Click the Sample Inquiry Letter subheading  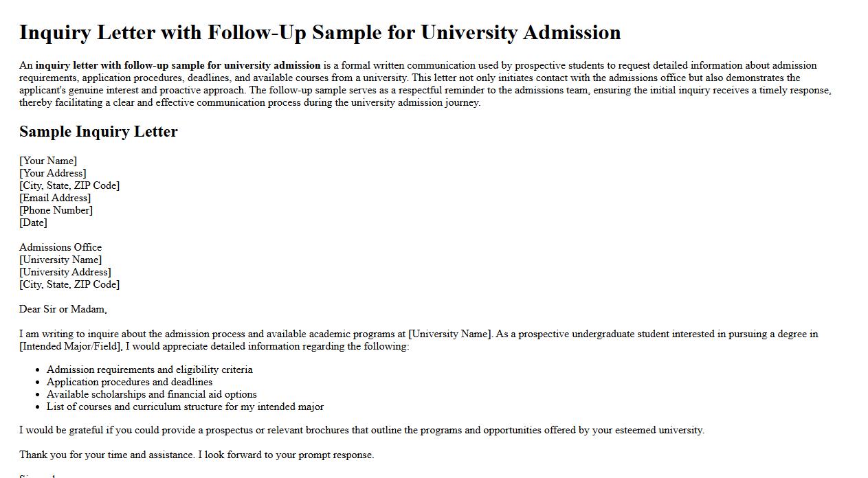[98, 132]
